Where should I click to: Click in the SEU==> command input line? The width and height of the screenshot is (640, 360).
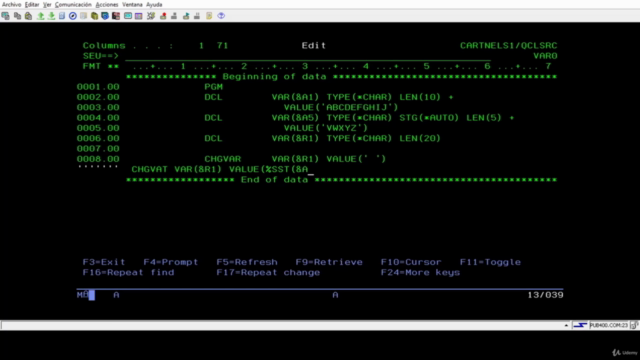[308, 56]
